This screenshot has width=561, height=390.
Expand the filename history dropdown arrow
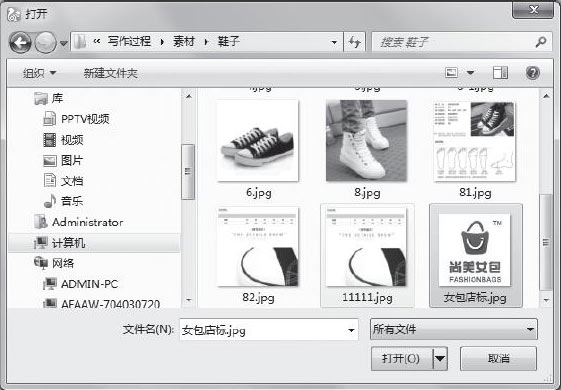351,330
